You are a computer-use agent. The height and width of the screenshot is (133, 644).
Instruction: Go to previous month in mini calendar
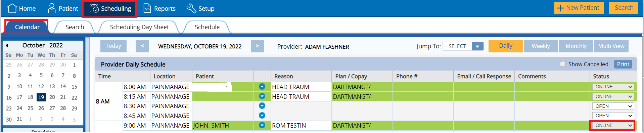coord(7,45)
